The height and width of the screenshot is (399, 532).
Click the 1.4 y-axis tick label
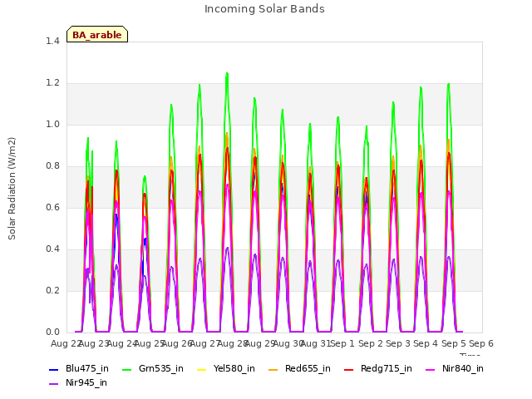[52, 41]
